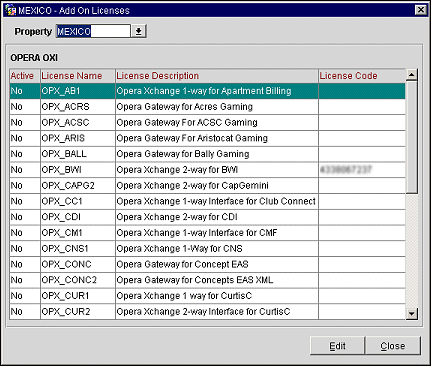Select the OPX_ACRS license row
The height and width of the screenshot is (366, 431).
click(207, 107)
